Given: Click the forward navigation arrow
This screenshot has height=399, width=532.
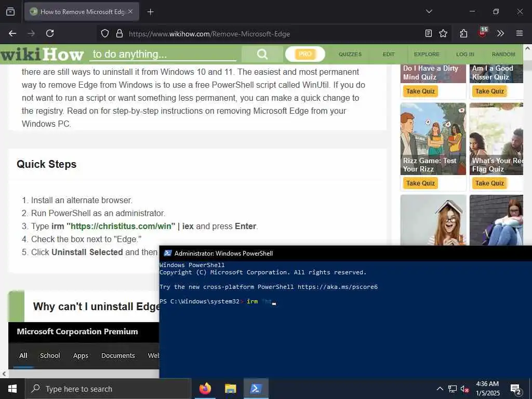Looking at the screenshot, I should (x=31, y=33).
